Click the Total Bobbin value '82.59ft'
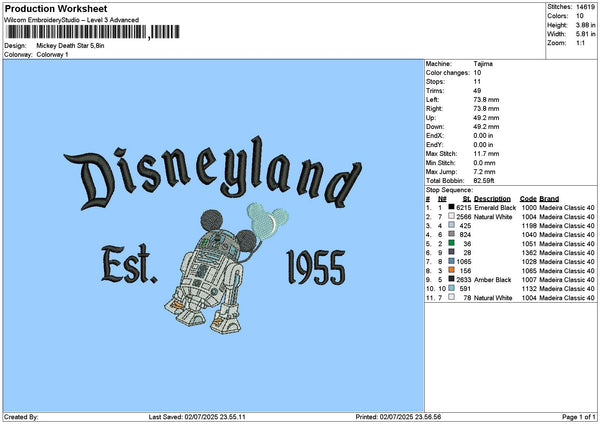This screenshot has height=424, width=600. point(484,181)
